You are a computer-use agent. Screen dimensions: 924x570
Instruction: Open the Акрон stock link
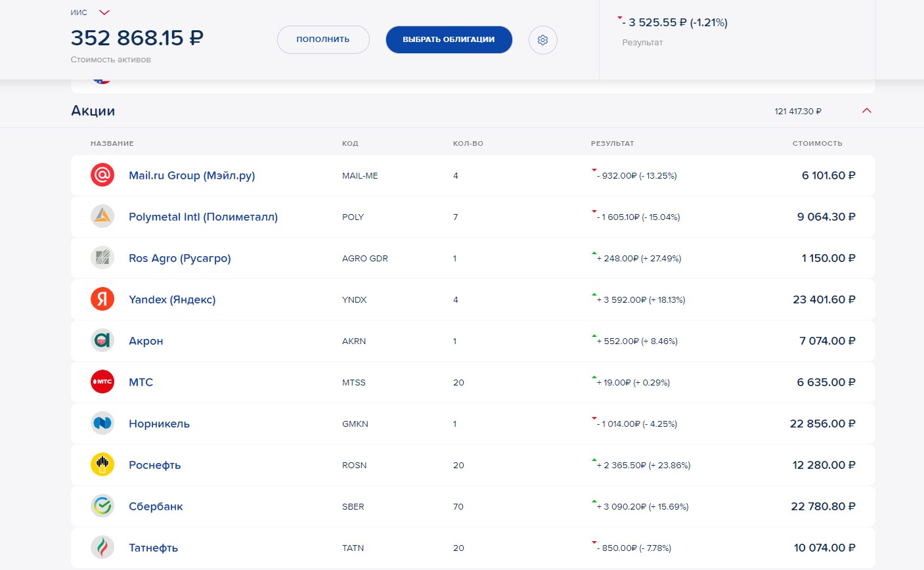point(146,341)
